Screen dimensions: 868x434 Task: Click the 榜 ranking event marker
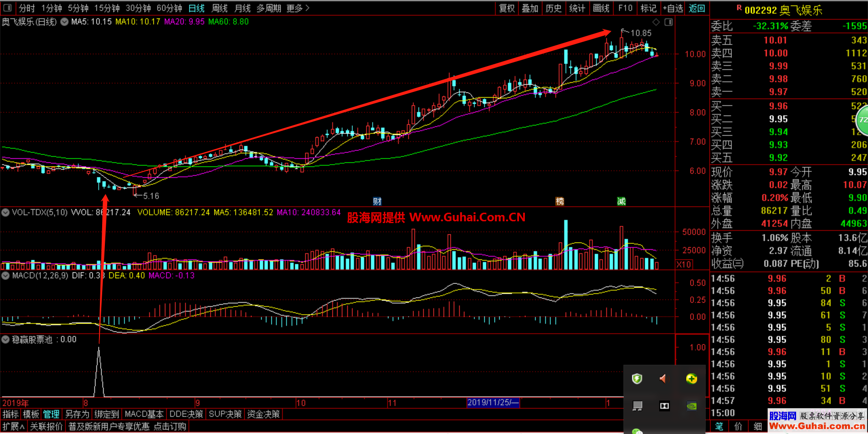tap(560, 201)
